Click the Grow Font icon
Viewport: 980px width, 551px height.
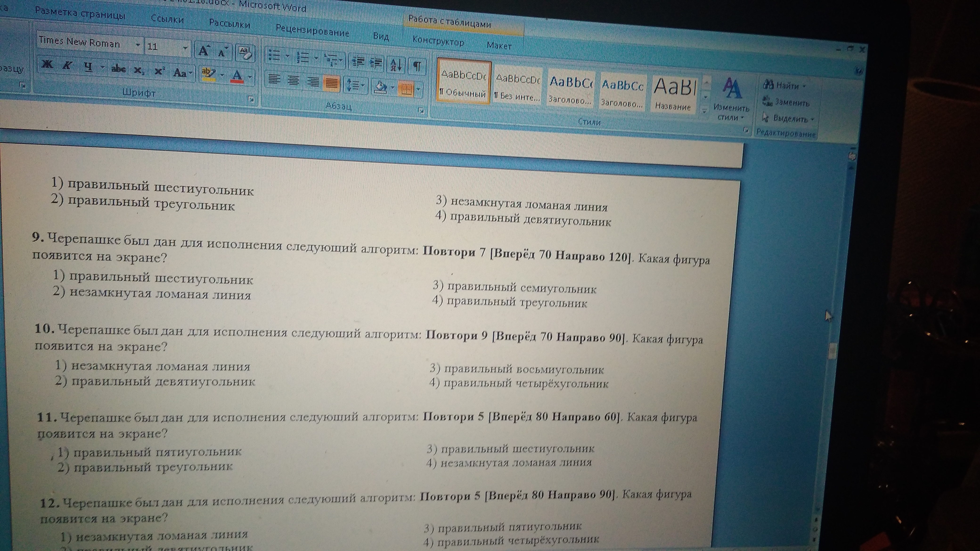point(204,51)
